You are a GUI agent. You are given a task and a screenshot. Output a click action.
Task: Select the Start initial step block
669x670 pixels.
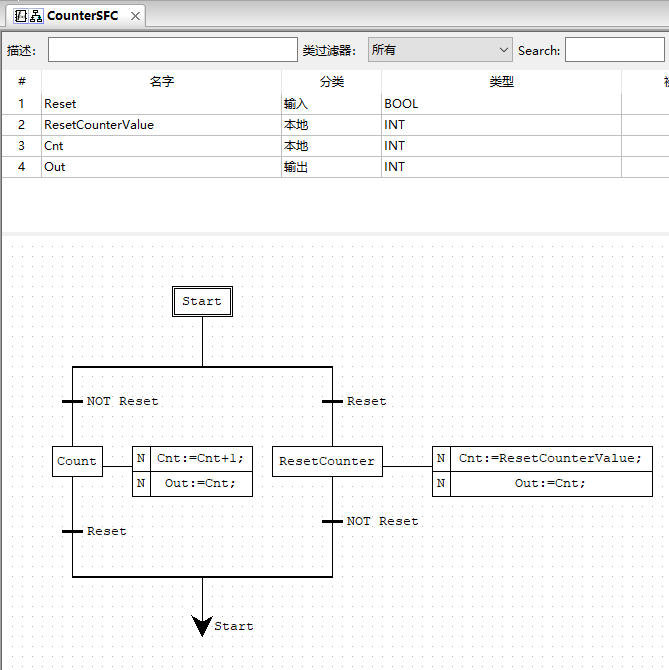[202, 301]
